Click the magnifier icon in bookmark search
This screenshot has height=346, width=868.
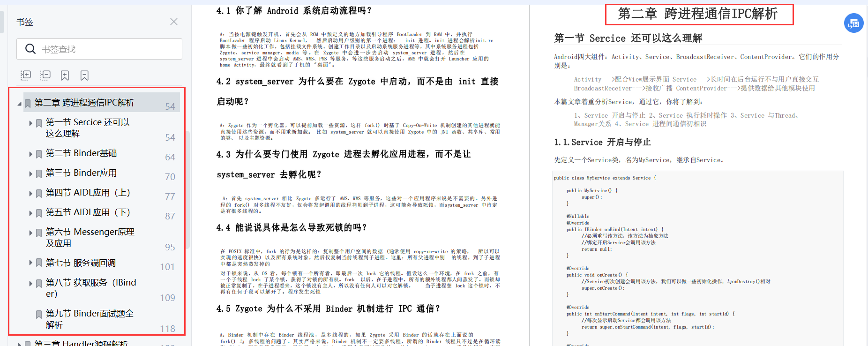30,49
